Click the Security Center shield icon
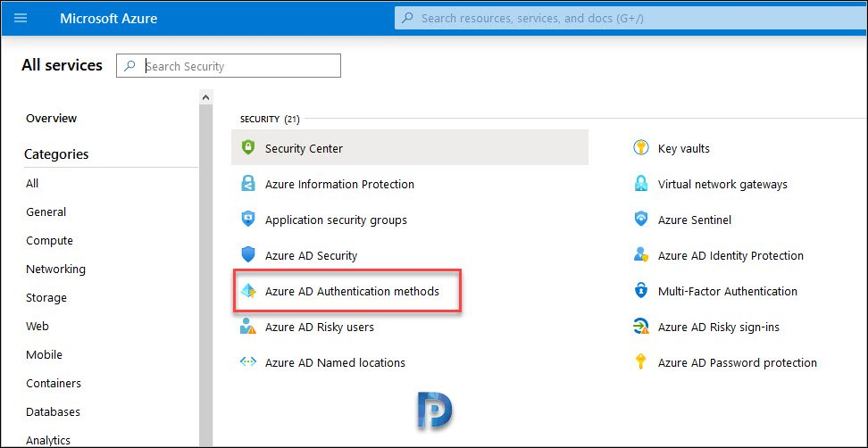The height and width of the screenshot is (448, 868). (248, 147)
